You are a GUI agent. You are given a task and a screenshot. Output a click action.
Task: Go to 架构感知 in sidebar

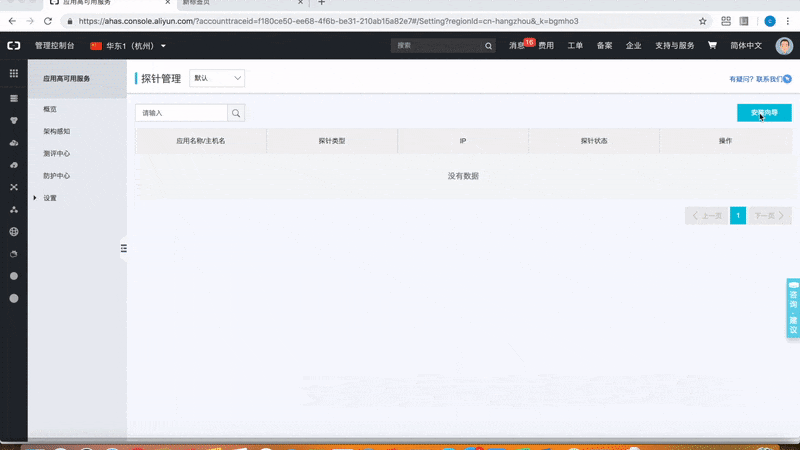(x=56, y=131)
